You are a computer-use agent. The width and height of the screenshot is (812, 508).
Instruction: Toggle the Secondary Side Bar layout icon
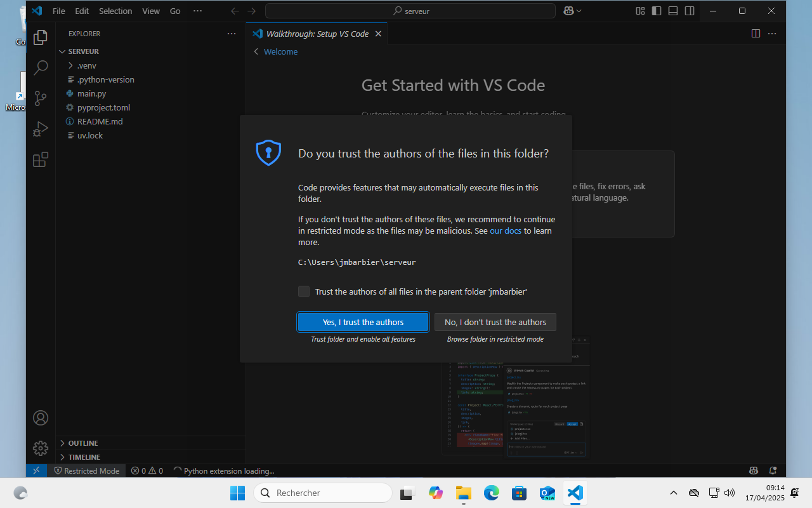coord(690,11)
